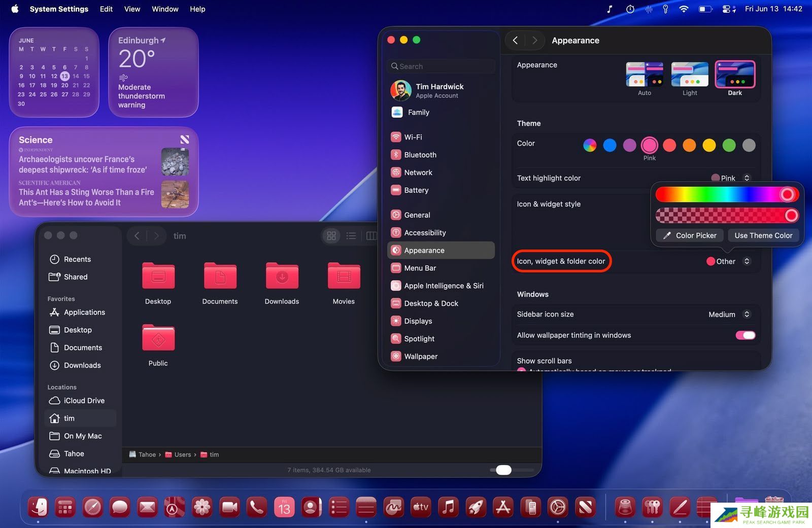The height and width of the screenshot is (528, 812).
Task: Open Music app from the Dock
Action: 448,507
